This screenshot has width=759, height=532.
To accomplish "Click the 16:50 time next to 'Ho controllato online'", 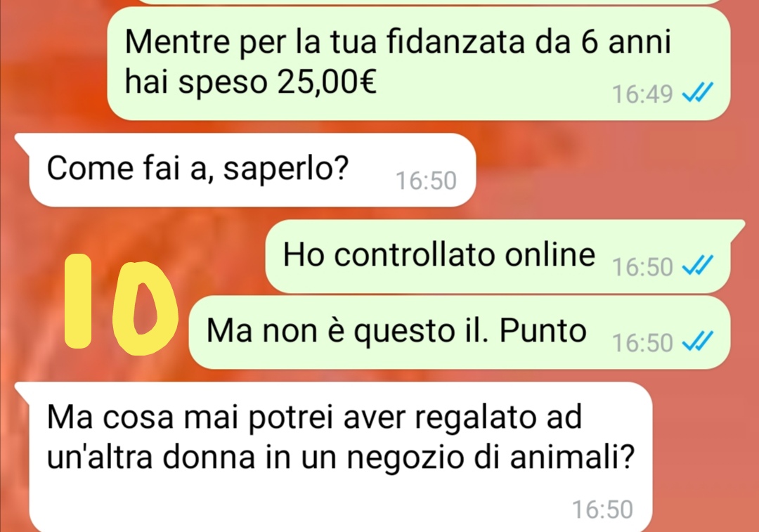I will 642,267.
